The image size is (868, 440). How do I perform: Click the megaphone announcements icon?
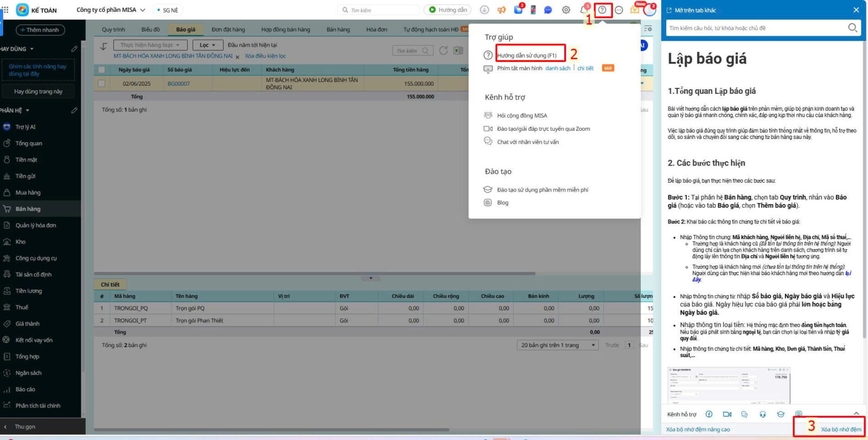[x=501, y=10]
